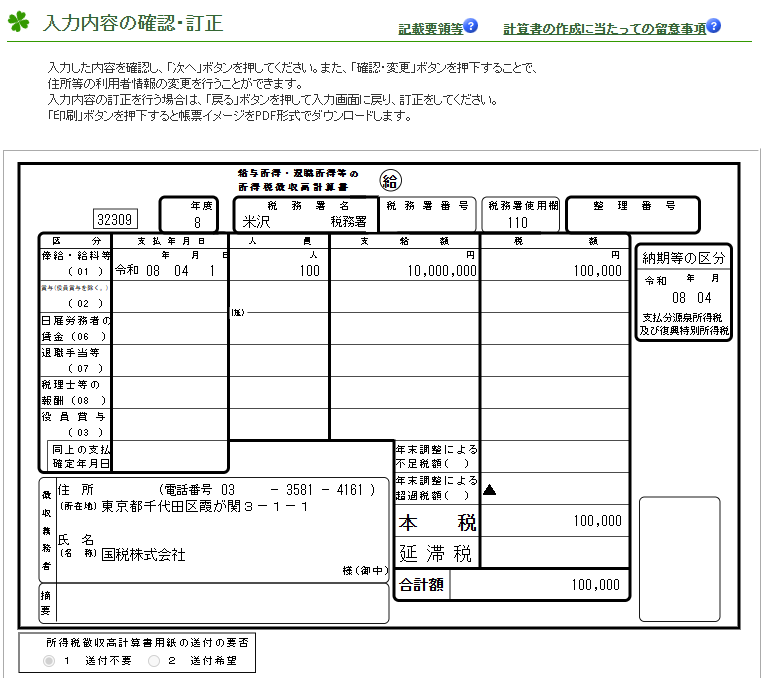Image resolution: width=763 pixels, height=678 pixels.
Task: Click the 人員 value 100
Action: tap(309, 271)
